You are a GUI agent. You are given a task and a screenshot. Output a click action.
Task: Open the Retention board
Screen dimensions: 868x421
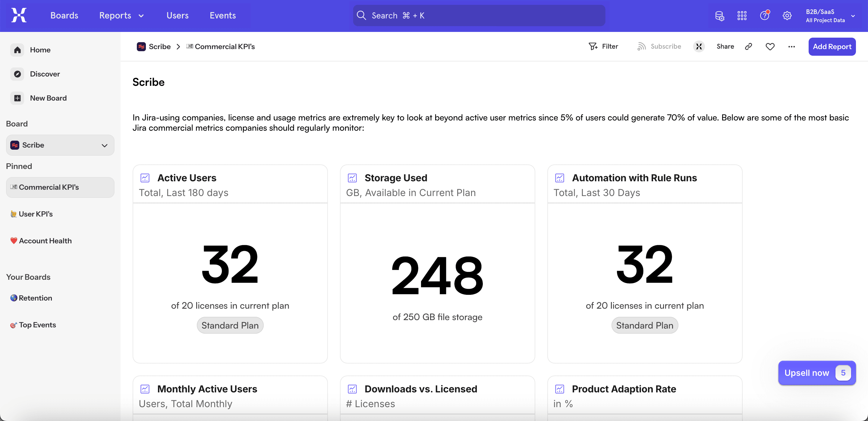click(x=31, y=298)
